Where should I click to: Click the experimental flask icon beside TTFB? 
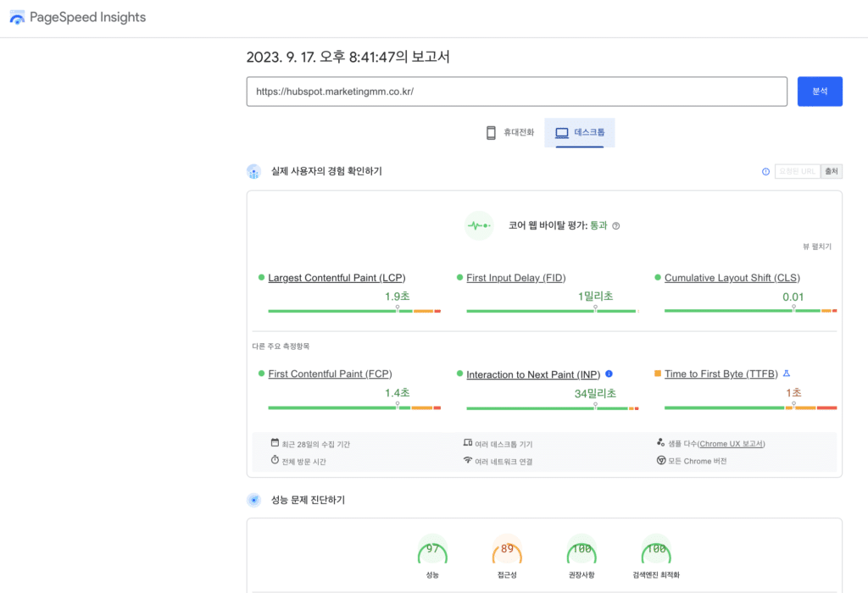click(787, 374)
